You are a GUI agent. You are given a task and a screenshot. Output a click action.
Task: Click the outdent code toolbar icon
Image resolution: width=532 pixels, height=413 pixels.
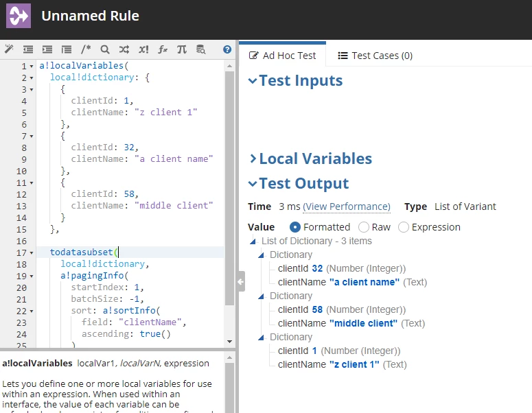(x=28, y=49)
